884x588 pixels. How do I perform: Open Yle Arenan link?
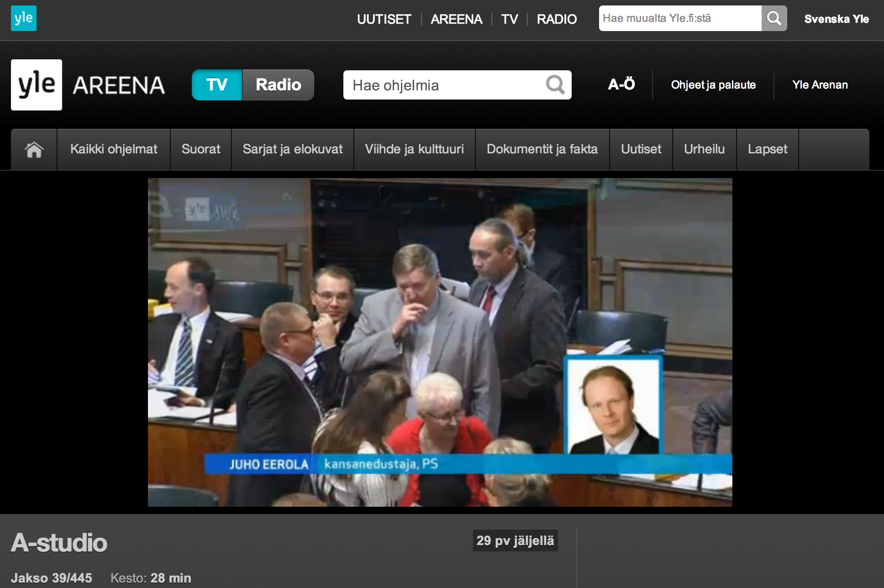pos(820,85)
